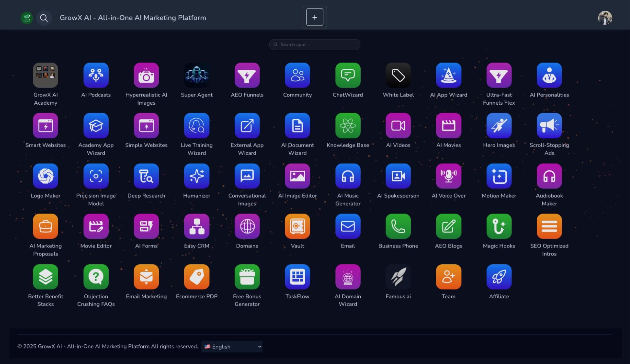Open ChatWizard app
This screenshot has width=630, height=364.
coord(348,75)
